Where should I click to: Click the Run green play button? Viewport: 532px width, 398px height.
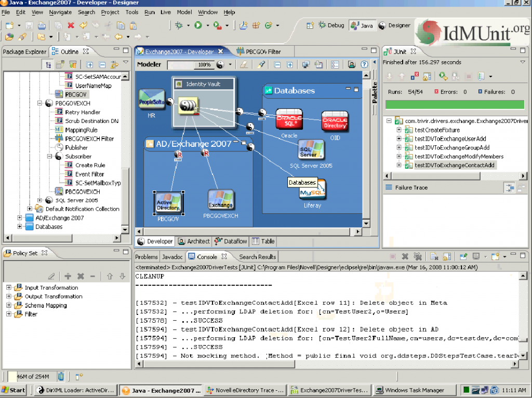pyautogui.click(x=198, y=25)
